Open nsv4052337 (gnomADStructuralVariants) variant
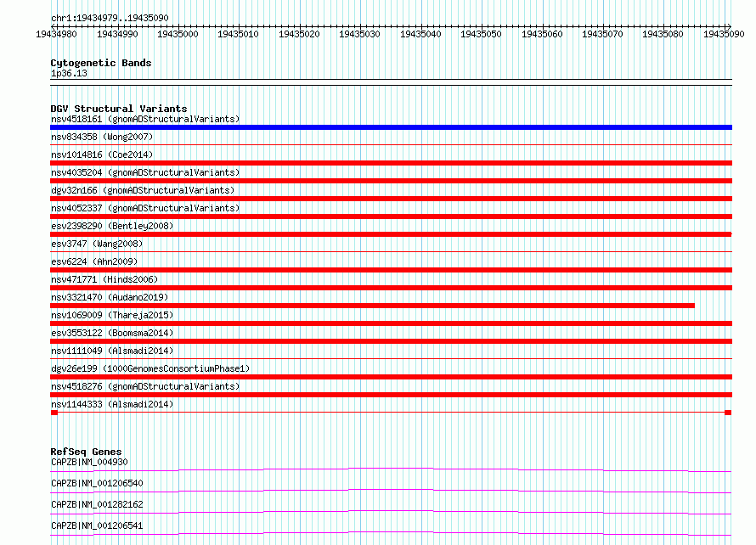756x545 pixels. [x=145, y=208]
